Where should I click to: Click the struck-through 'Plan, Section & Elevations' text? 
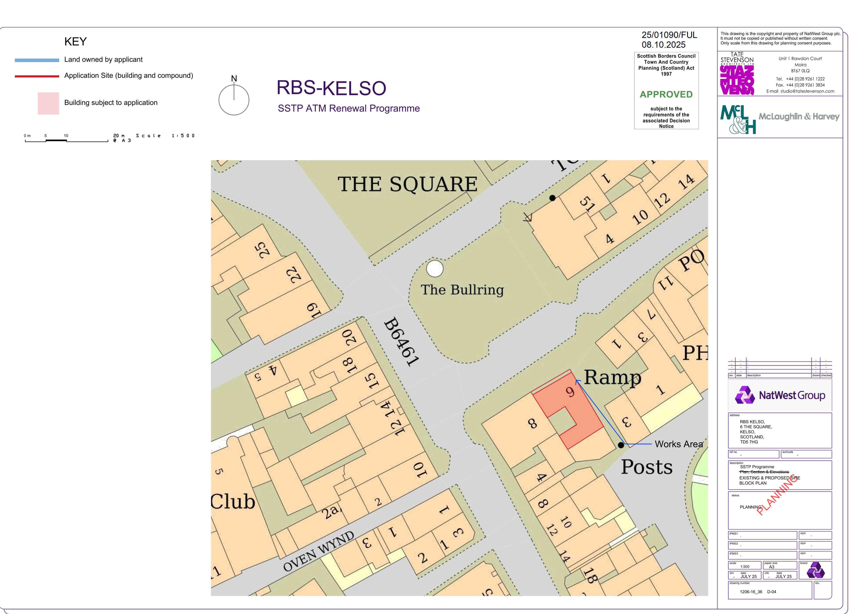pyautogui.click(x=764, y=472)
